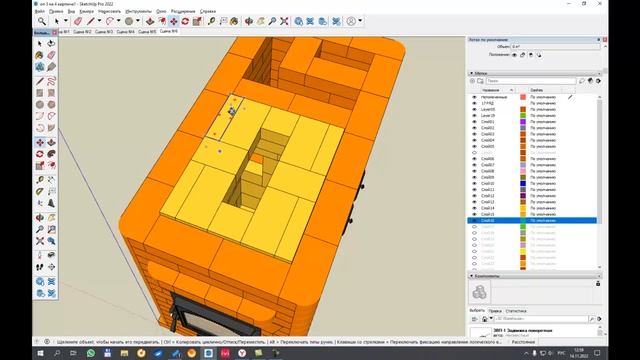Switch to scene tab Сцена №3
This screenshot has width=640, height=360.
104,31
